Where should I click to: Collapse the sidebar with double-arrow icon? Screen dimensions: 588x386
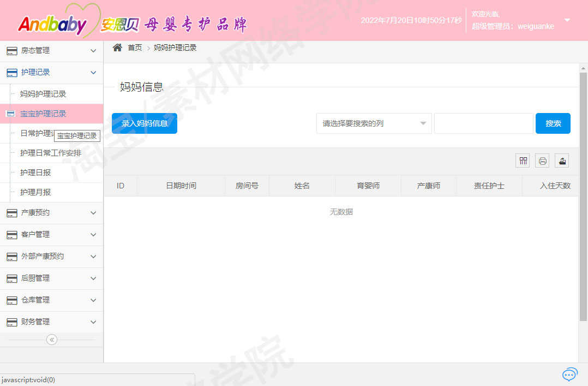click(x=52, y=340)
